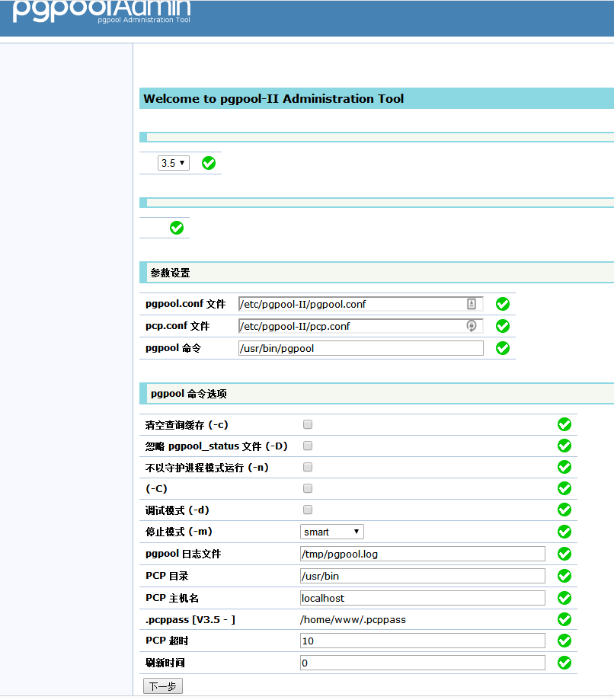Click PCP 主机名 label
The height and width of the screenshot is (700, 614).
[172, 598]
